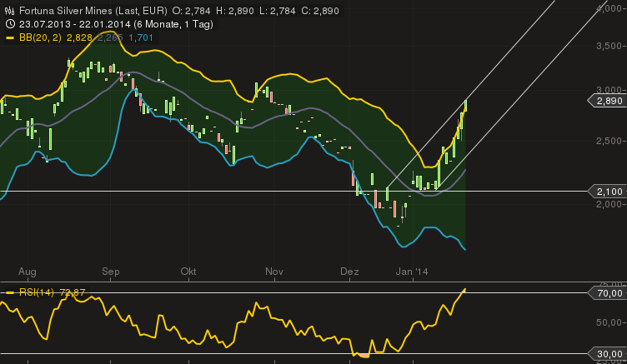Click the 2,890 current price tag
627x364 pixels.
point(609,101)
